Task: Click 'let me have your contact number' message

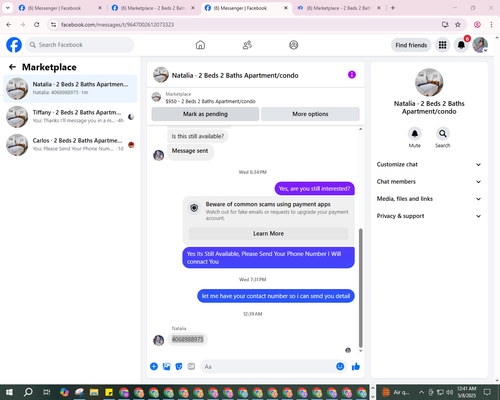Action: point(276,296)
